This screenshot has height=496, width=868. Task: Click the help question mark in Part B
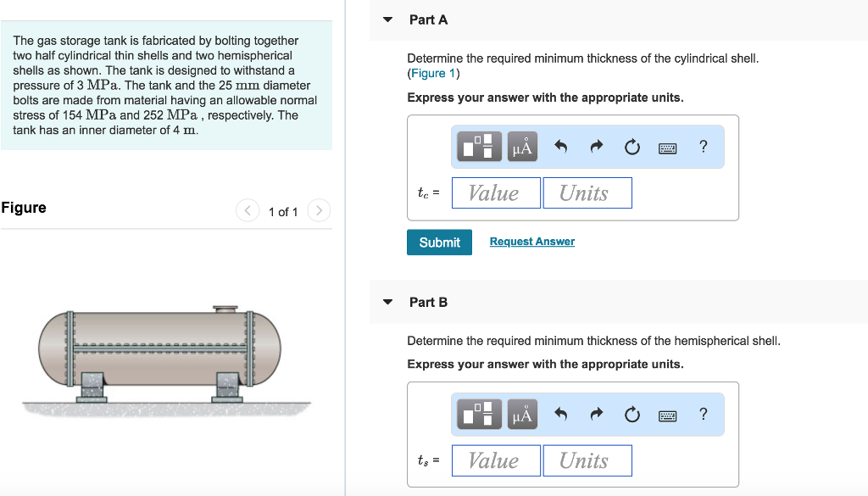[x=703, y=415]
